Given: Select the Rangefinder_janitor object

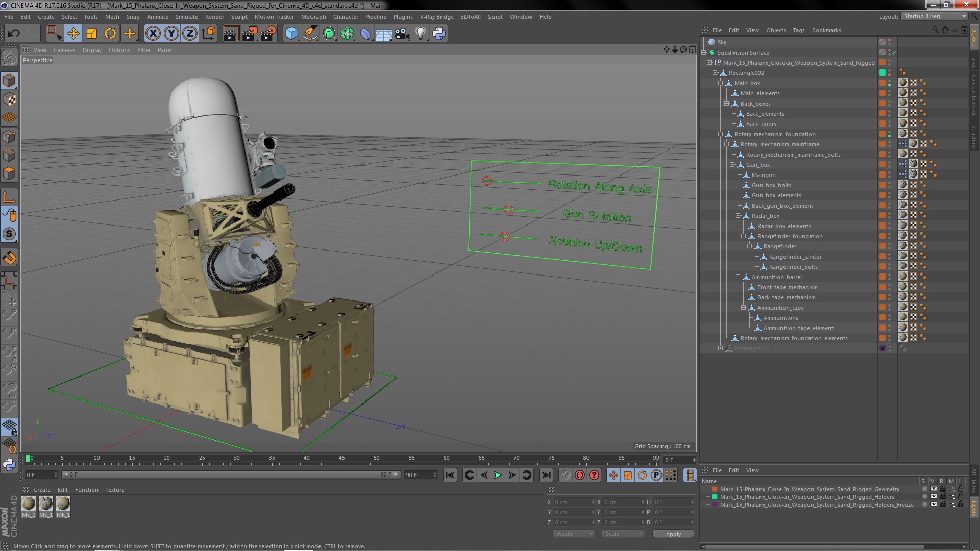Looking at the screenshot, I should coord(795,257).
